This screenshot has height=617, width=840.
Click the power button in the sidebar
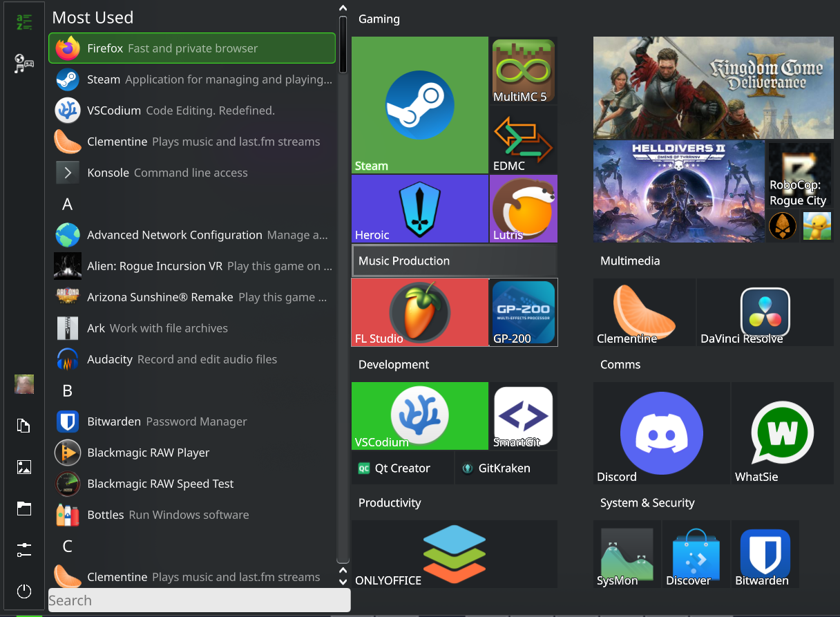pyautogui.click(x=24, y=591)
